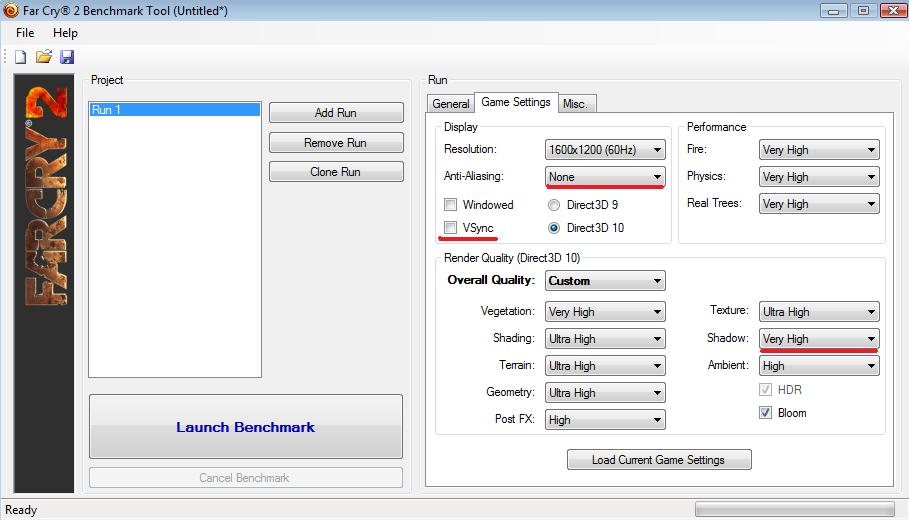Open the Fire performance dropdown
Image resolution: width=909 pixels, height=520 pixels.
pos(819,150)
